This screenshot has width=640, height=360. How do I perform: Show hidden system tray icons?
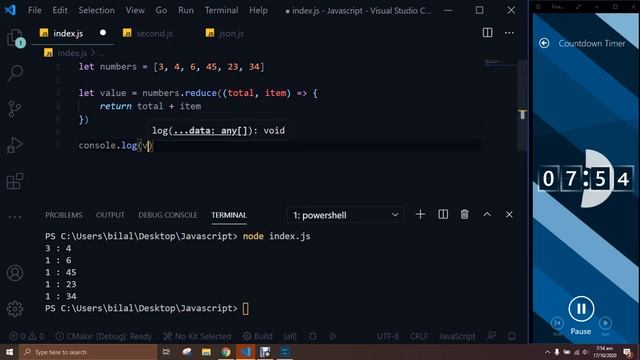tap(547, 352)
